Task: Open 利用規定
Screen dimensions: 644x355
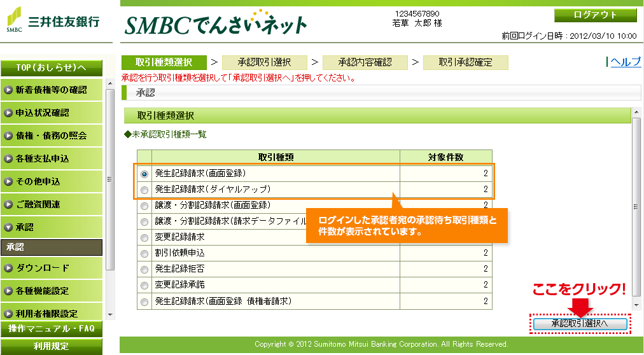Action: 52,347
